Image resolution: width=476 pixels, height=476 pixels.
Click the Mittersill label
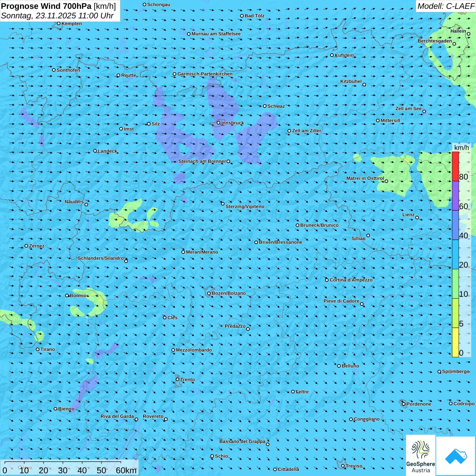coord(390,120)
